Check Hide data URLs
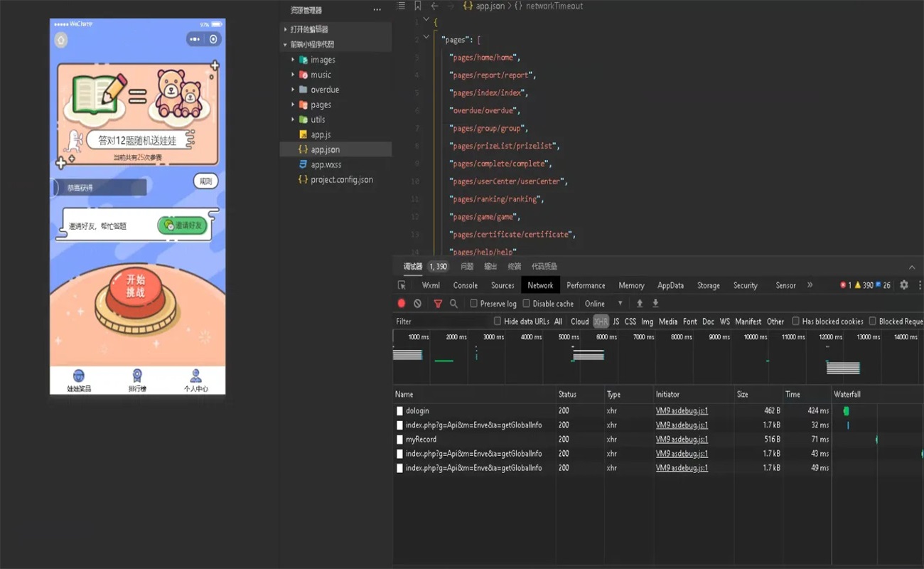 point(498,321)
